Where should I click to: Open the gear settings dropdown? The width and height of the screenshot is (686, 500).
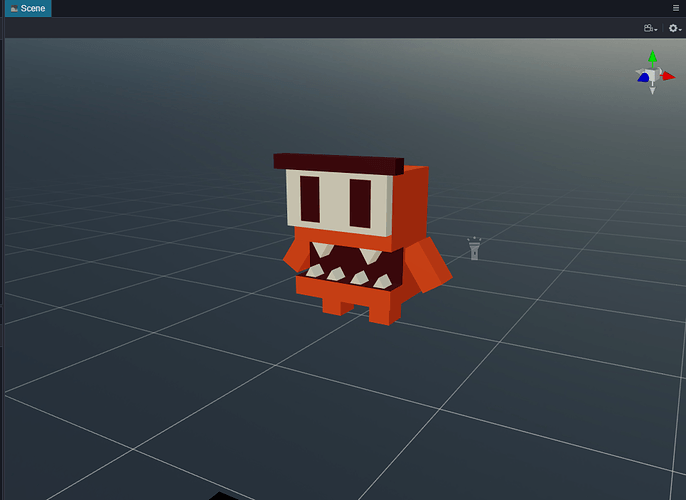coord(675,28)
